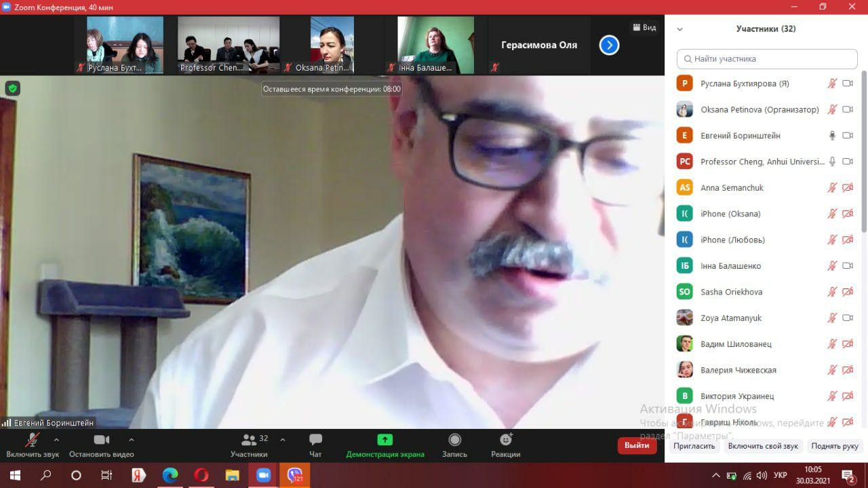The image size is (868, 488).
Task: Click disabled camera icon for Виктория Украинец
Action: (848, 396)
